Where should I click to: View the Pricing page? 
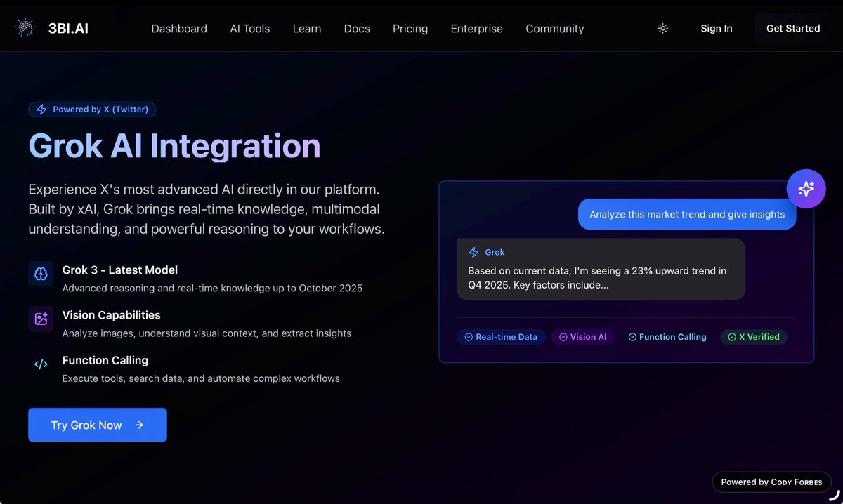click(410, 28)
